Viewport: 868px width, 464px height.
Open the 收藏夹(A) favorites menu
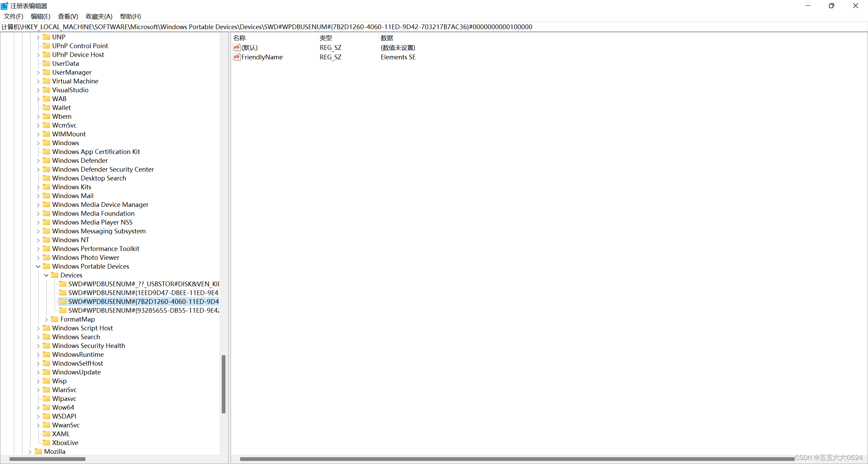[x=99, y=16]
